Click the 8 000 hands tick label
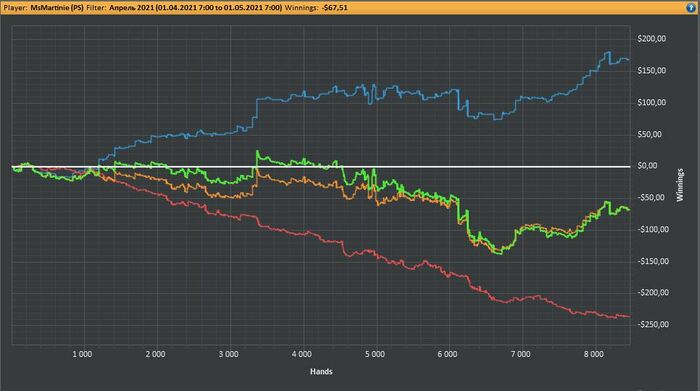The height and width of the screenshot is (391, 700). click(x=594, y=354)
